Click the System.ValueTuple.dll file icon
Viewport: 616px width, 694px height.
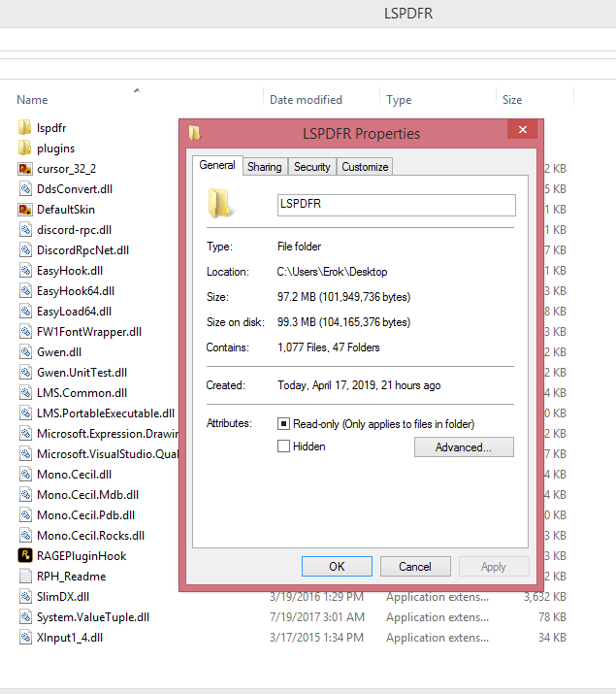(x=25, y=616)
